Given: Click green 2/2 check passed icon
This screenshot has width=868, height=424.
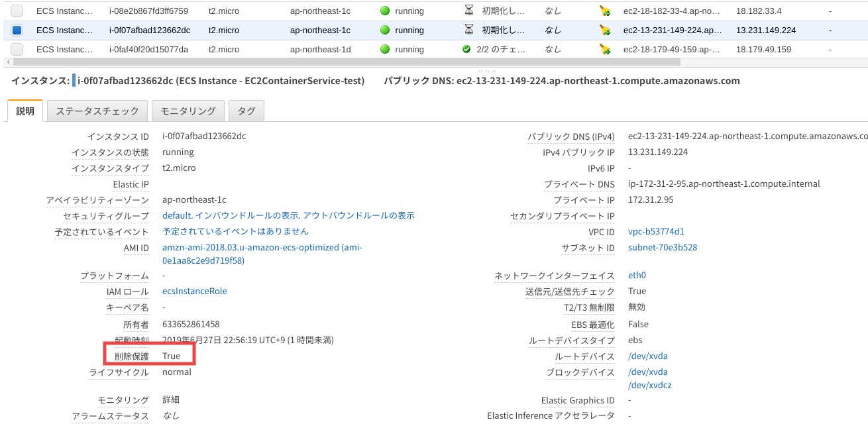Looking at the screenshot, I should (466, 50).
